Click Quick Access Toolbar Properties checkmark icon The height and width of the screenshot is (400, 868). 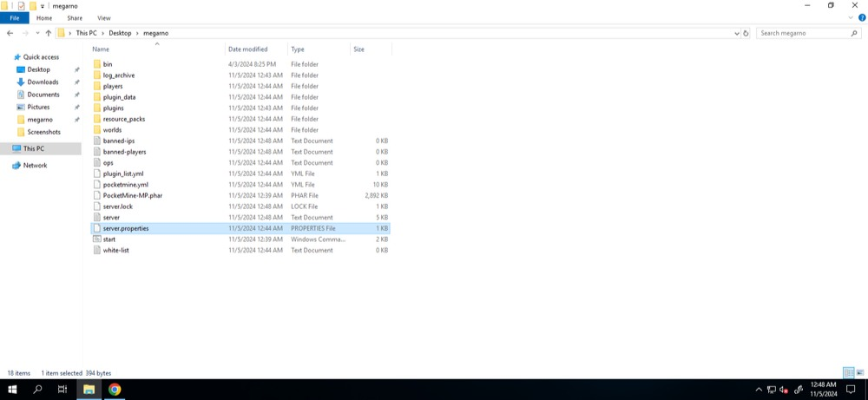click(21, 6)
